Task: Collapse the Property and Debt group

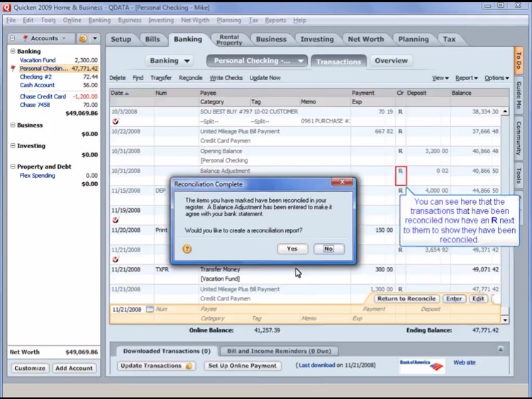Action: 13,167
